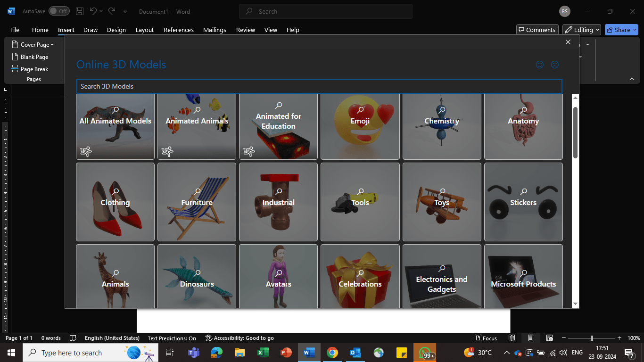Select the Emoji 3D models category
This screenshot has width=644, height=362.
(360, 126)
